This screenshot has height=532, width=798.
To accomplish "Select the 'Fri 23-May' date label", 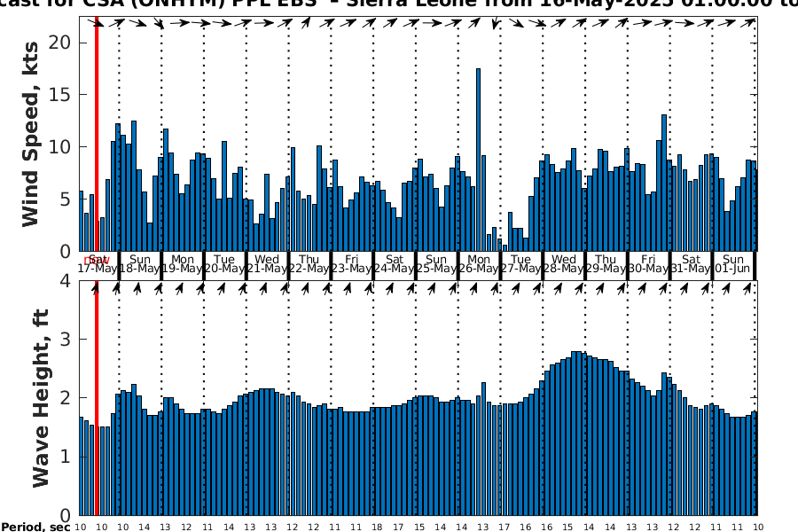I will 351,263.
